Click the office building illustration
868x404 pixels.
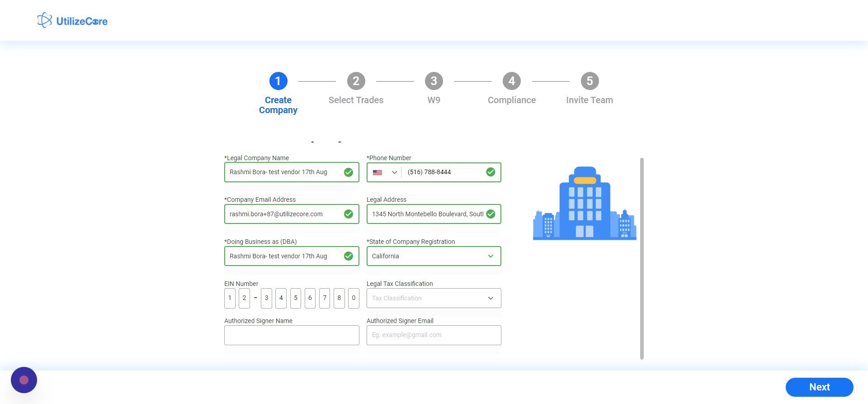(585, 203)
